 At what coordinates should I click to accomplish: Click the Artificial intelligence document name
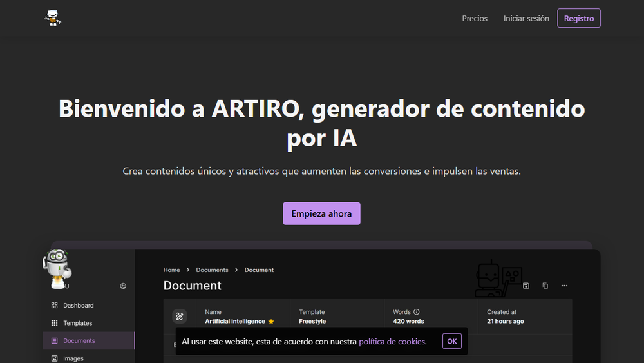point(235,322)
